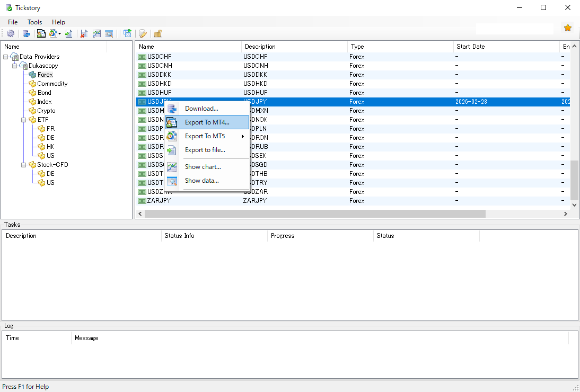Choose Download... from the context menu

tap(207, 109)
